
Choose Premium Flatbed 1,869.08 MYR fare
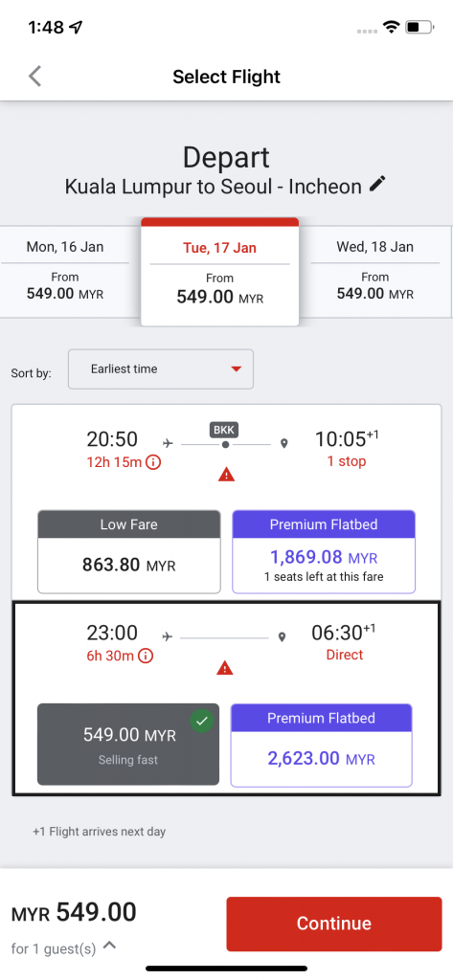[324, 551]
